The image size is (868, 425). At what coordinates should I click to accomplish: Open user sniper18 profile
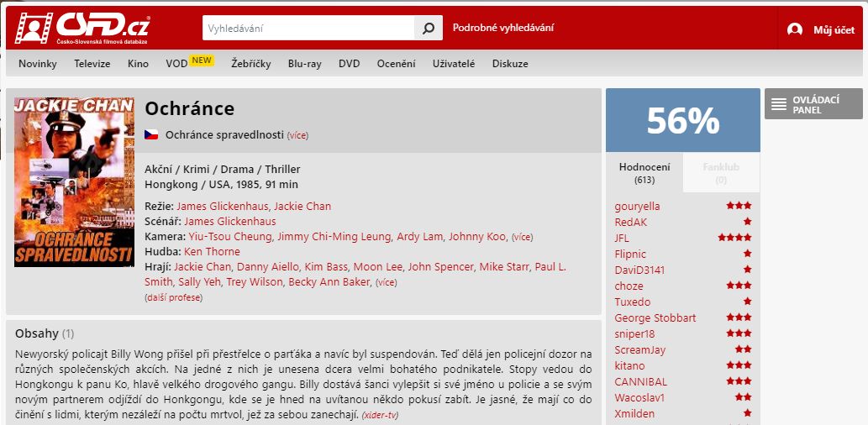tap(634, 334)
